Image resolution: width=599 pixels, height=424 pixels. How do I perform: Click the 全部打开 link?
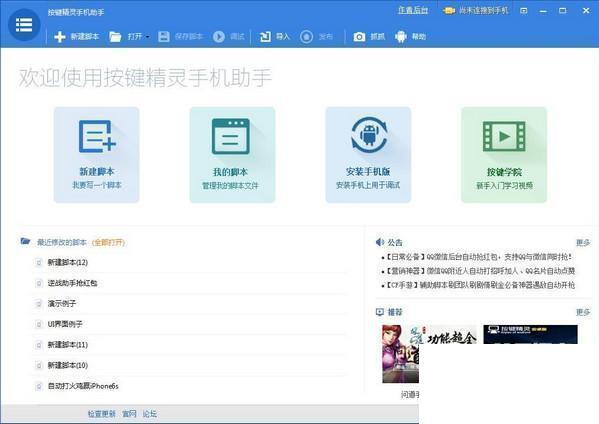click(108, 242)
